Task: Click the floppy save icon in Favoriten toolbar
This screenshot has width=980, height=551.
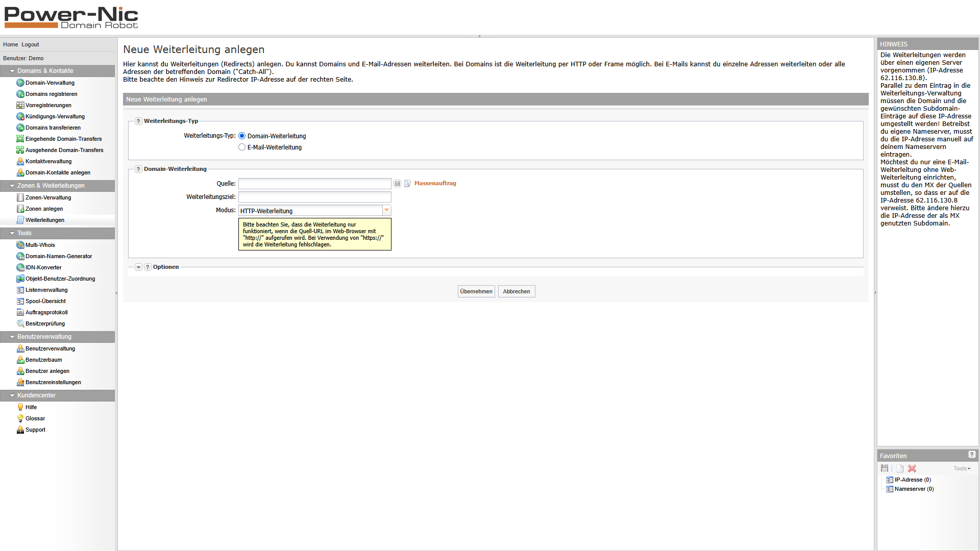Action: tap(885, 468)
